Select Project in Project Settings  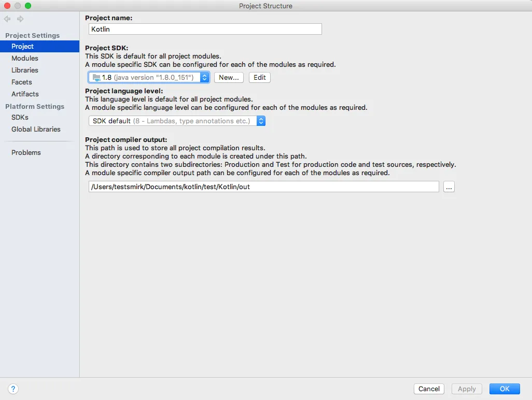click(40, 47)
